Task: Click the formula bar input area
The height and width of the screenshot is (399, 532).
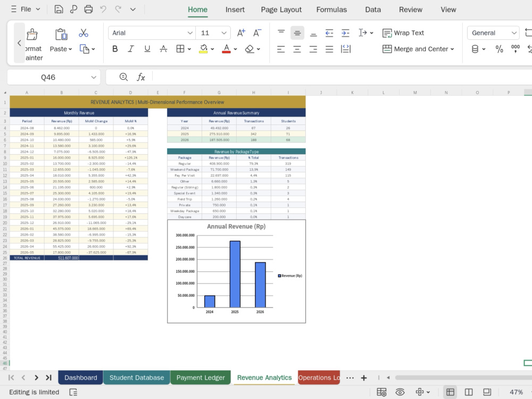Action: click(342, 77)
